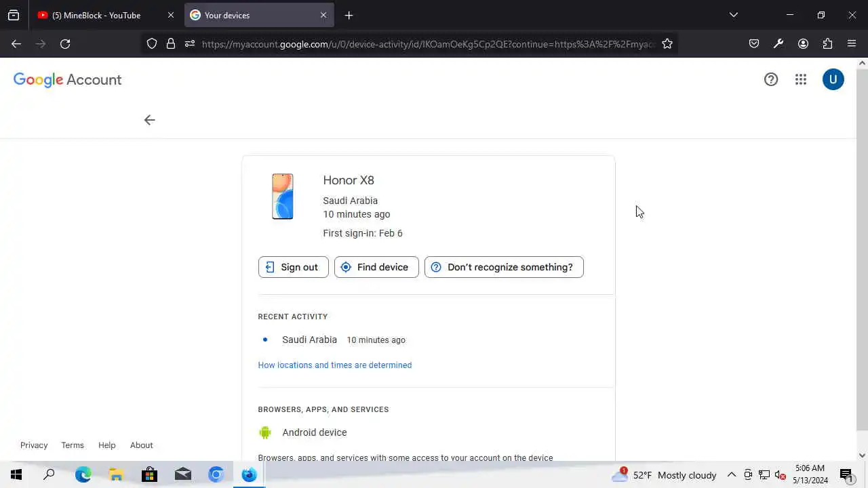Open Microsoft Store from the taskbar

click(149, 474)
